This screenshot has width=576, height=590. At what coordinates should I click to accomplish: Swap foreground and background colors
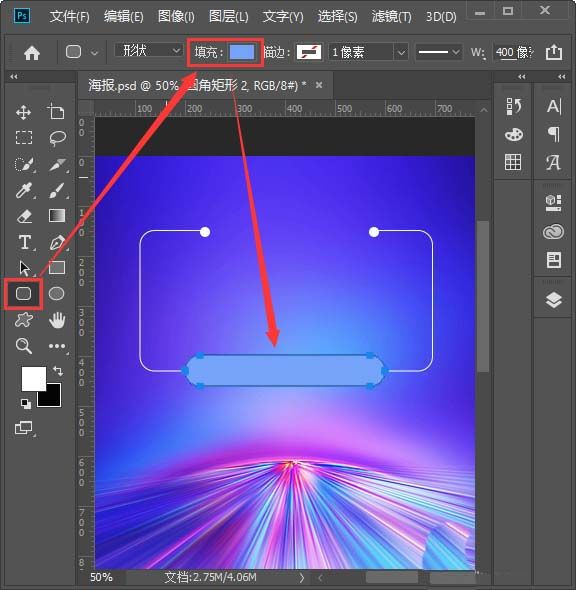tap(58, 371)
